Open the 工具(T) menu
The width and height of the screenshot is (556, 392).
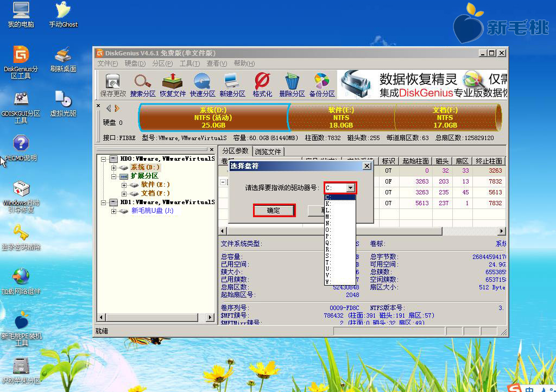coord(189,64)
